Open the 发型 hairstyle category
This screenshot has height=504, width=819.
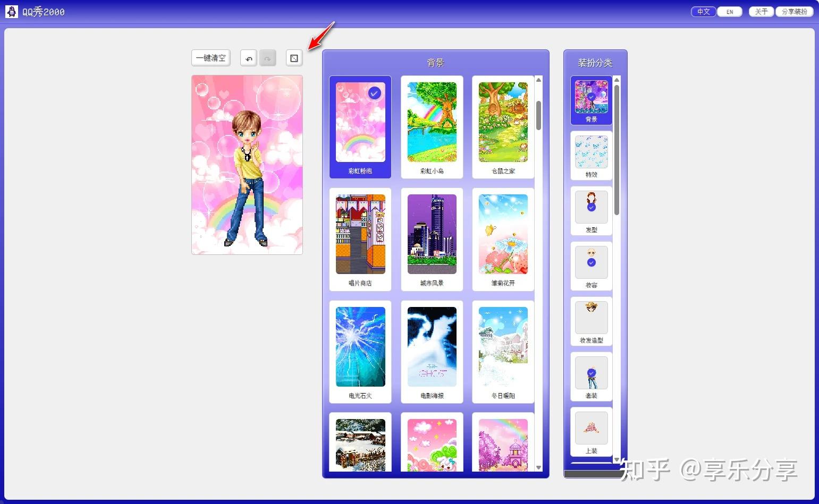click(591, 211)
